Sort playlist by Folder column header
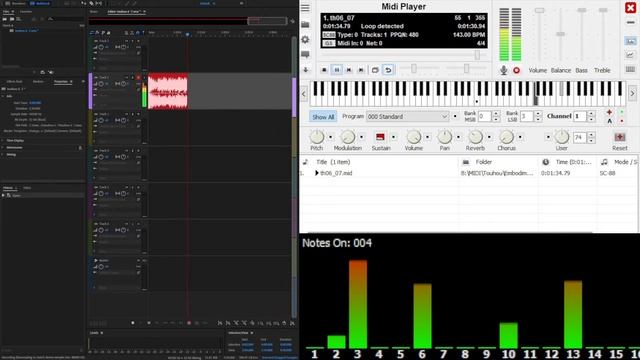Viewport: 640px width, 360px height. [484, 162]
